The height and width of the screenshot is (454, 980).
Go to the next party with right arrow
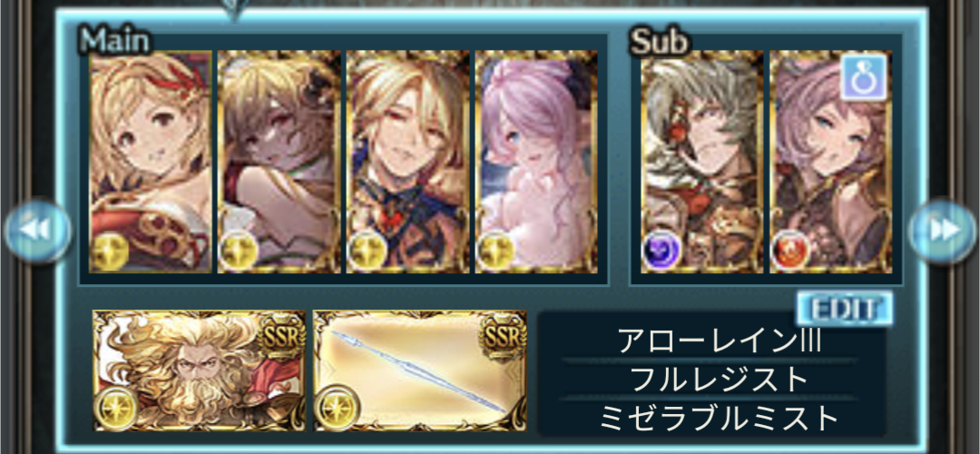coord(942,232)
